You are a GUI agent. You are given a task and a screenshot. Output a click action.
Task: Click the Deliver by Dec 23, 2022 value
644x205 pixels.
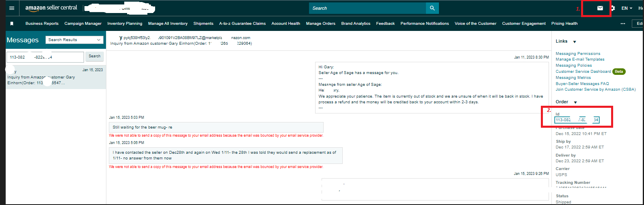[x=580, y=161]
